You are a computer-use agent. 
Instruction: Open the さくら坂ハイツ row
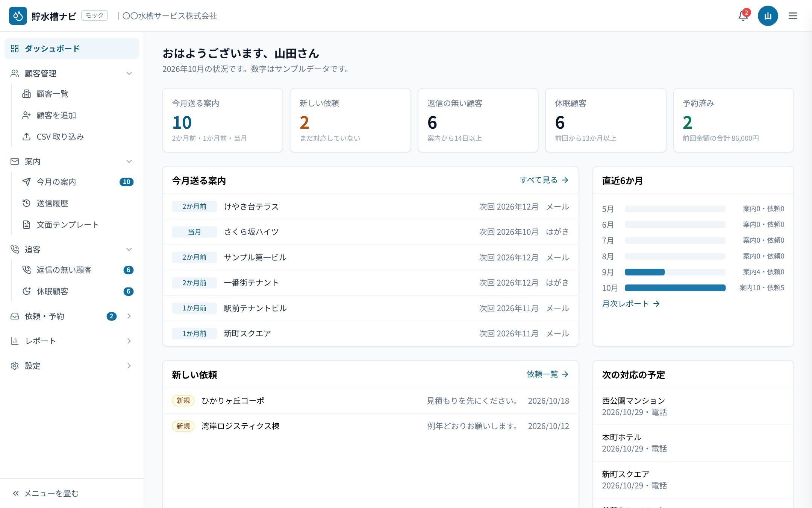click(x=371, y=232)
